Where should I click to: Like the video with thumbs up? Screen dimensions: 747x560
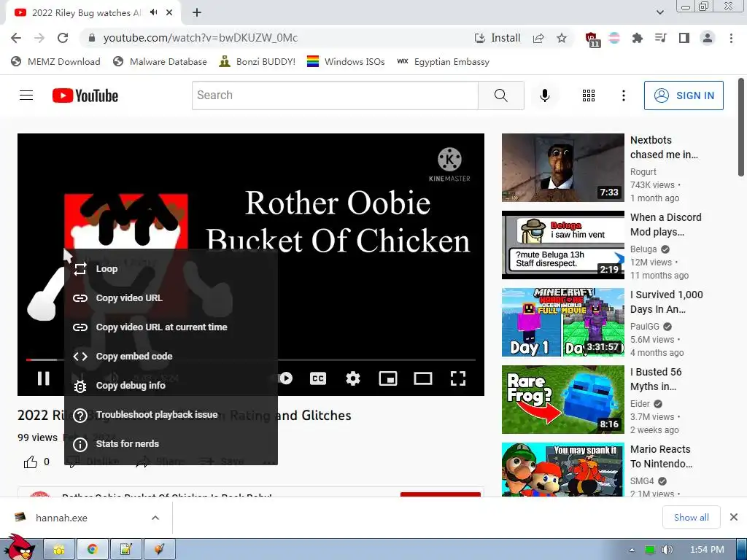(x=31, y=462)
